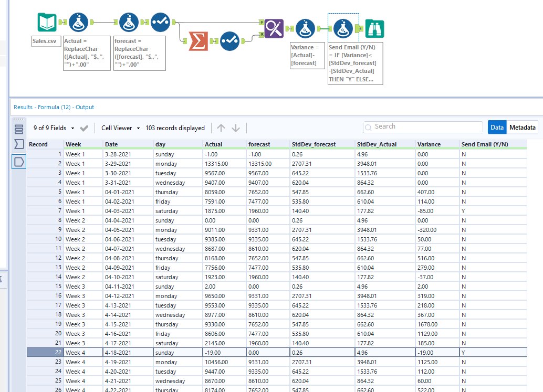Click the up arrow to go to previous record
543x392 pixels.
(x=221, y=128)
